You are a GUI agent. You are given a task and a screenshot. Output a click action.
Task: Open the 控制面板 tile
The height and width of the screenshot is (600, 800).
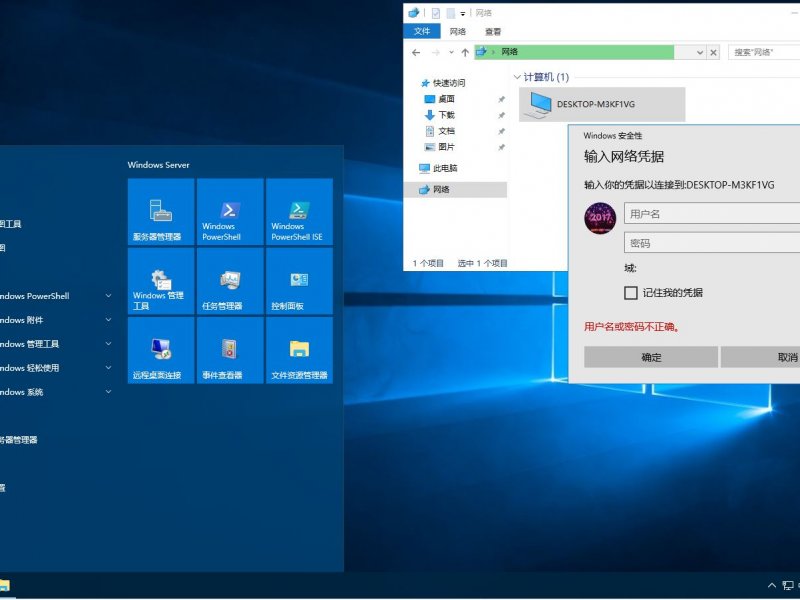(x=299, y=281)
